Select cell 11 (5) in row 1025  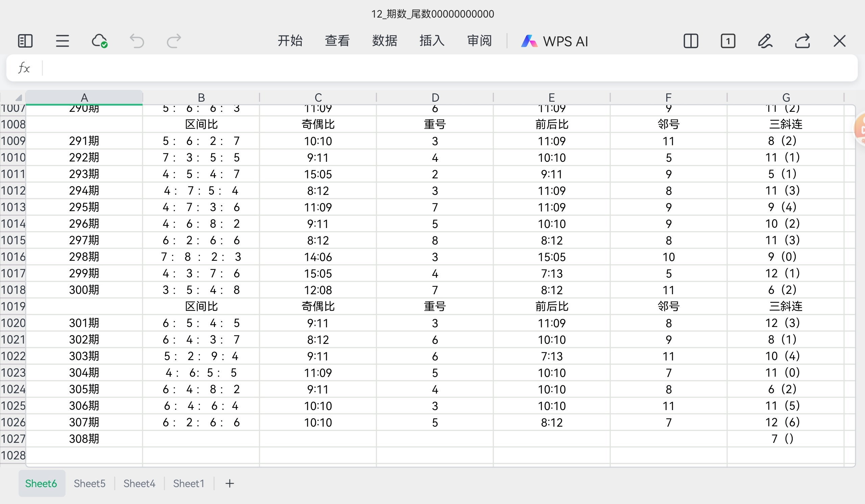(x=786, y=406)
